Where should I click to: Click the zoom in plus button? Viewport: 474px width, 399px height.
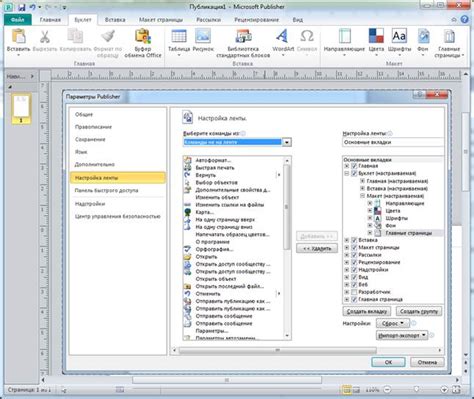pos(444,389)
